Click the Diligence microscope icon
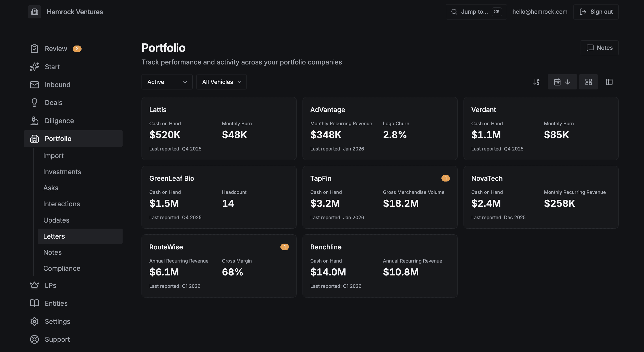Viewport: 644px width, 352px height. pos(34,121)
